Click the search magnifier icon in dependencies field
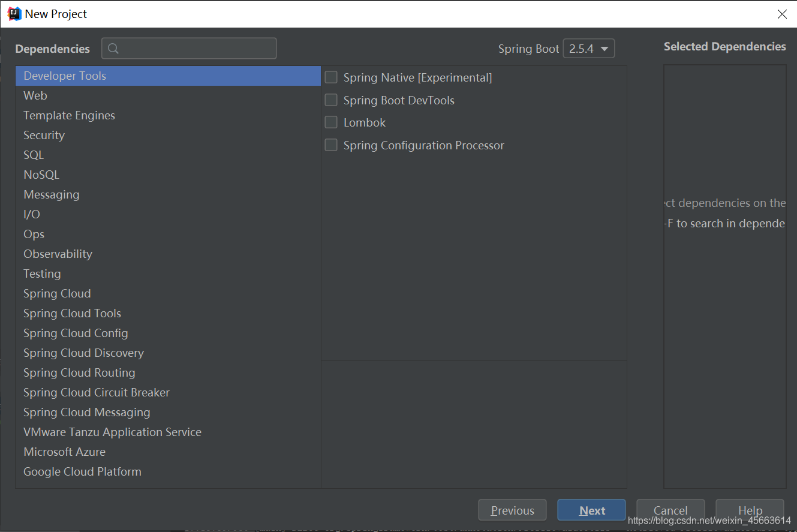 tap(113, 49)
